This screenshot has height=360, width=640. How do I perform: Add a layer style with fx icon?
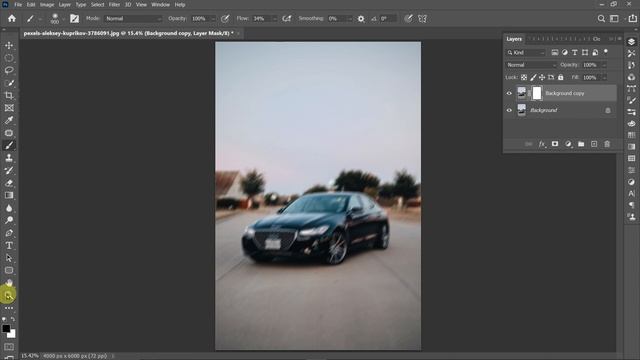point(542,144)
